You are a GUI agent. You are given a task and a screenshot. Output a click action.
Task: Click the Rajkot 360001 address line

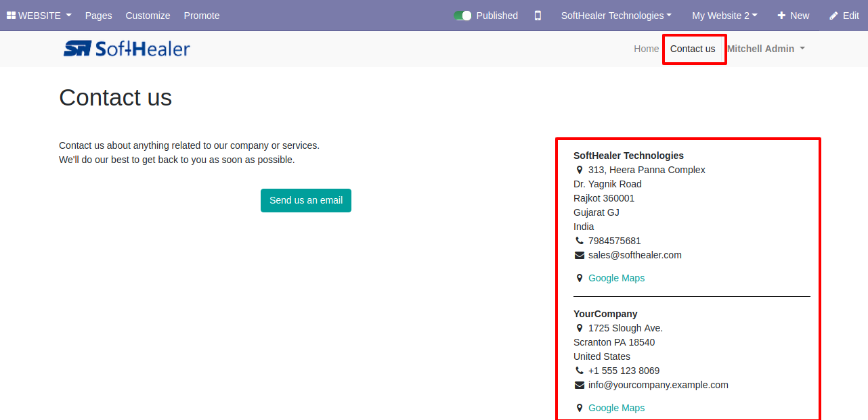click(x=604, y=198)
